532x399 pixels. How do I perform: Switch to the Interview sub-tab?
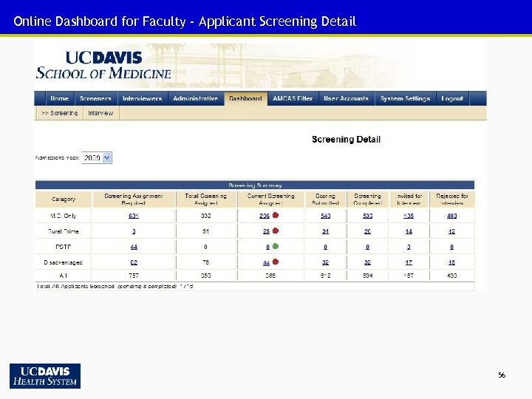tap(100, 113)
